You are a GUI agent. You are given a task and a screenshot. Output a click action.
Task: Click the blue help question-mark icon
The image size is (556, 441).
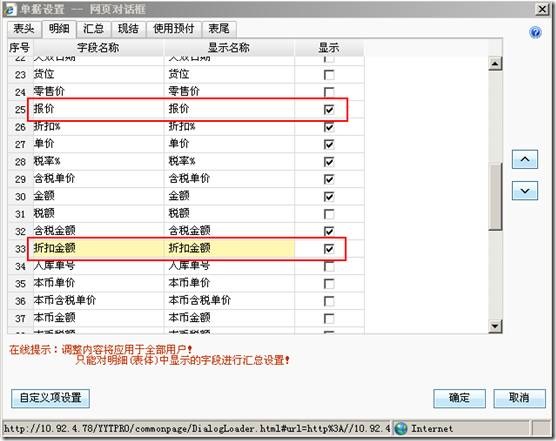click(x=535, y=33)
